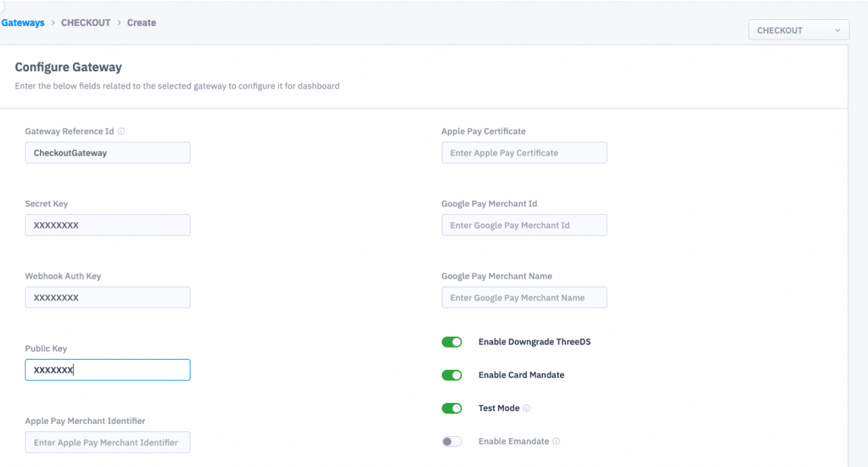Click info icon next to Test Mode
Viewport: 868px width, 467px height.
(527, 408)
